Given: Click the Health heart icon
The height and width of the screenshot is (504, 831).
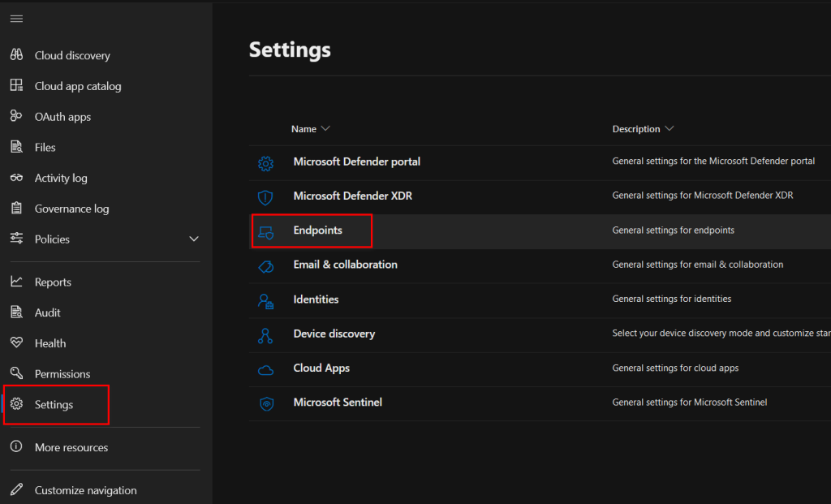Looking at the screenshot, I should coord(16,343).
